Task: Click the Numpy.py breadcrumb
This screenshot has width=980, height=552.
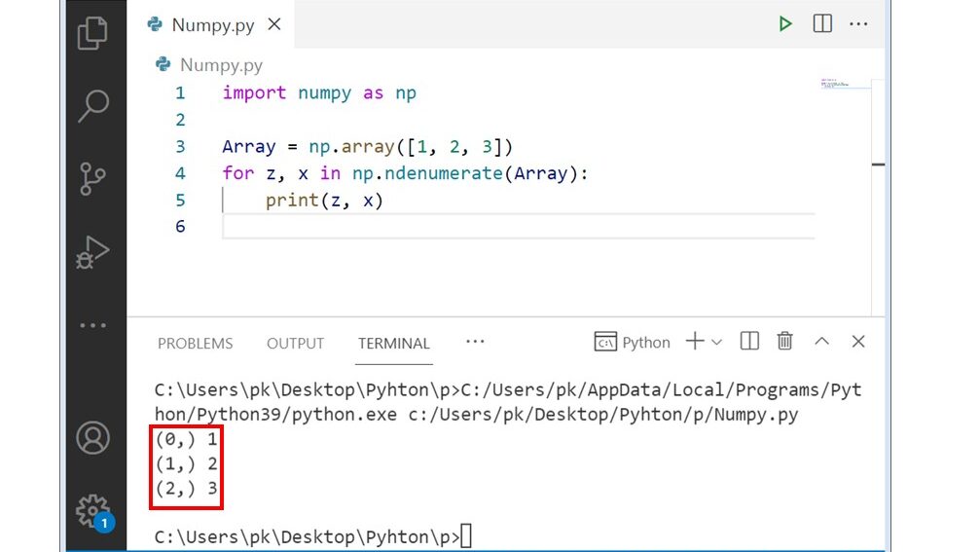Action: click(x=209, y=65)
